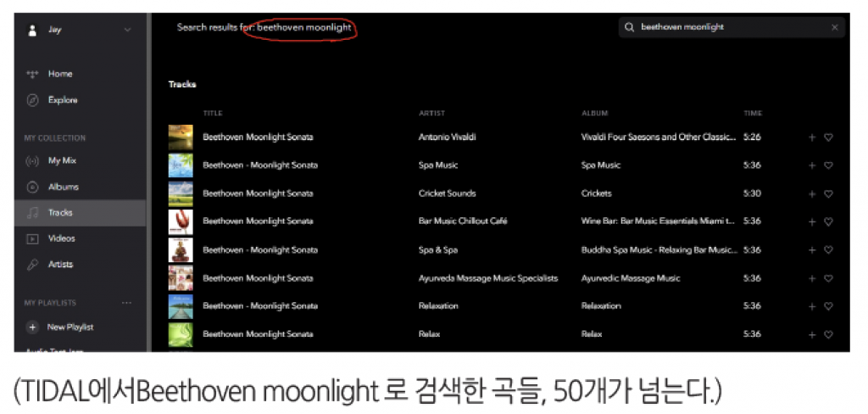Sort tracks by ALBUM column header
Image resolution: width=868 pixels, height=414 pixels.
[x=594, y=113]
